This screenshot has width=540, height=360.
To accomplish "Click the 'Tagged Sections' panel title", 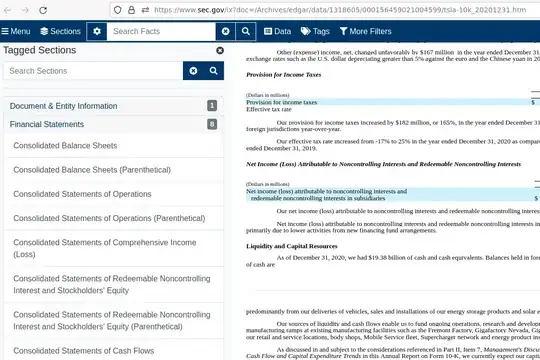I will tap(40, 50).
